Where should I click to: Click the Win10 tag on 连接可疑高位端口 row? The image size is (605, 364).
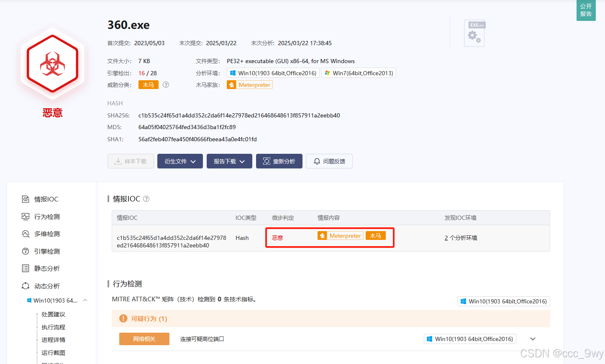pyautogui.click(x=470, y=339)
